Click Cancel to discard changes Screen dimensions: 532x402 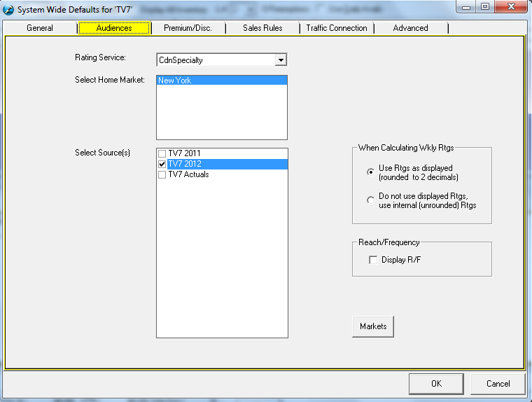coord(498,383)
